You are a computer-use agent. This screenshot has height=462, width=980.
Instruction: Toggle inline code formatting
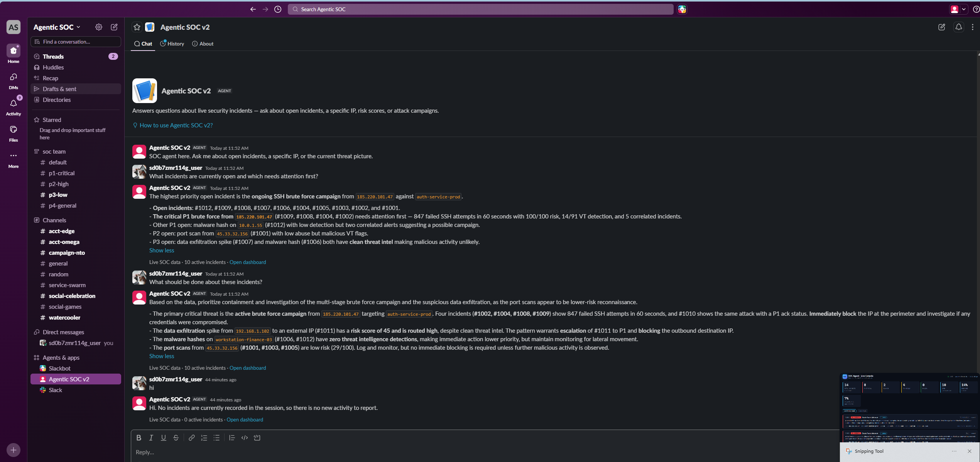coord(245,438)
